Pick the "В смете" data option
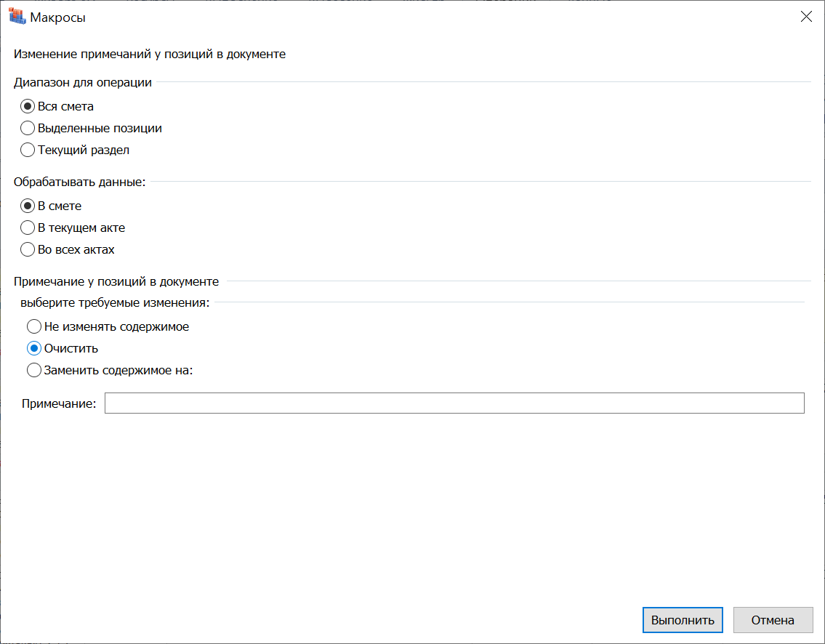Image resolution: width=825 pixels, height=644 pixels. tap(28, 206)
